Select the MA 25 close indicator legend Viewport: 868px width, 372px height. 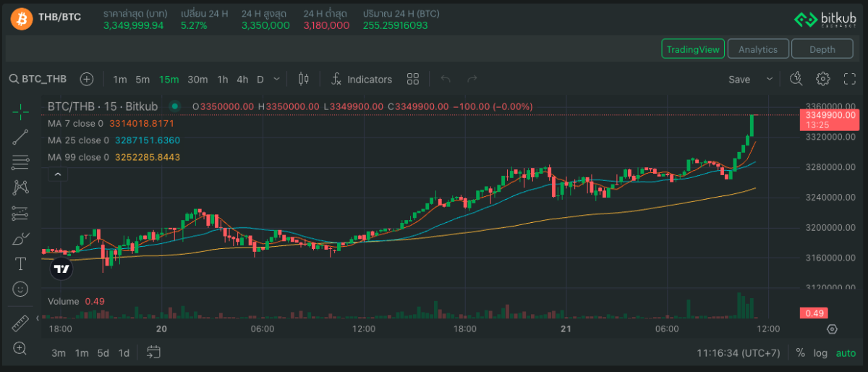(x=78, y=140)
